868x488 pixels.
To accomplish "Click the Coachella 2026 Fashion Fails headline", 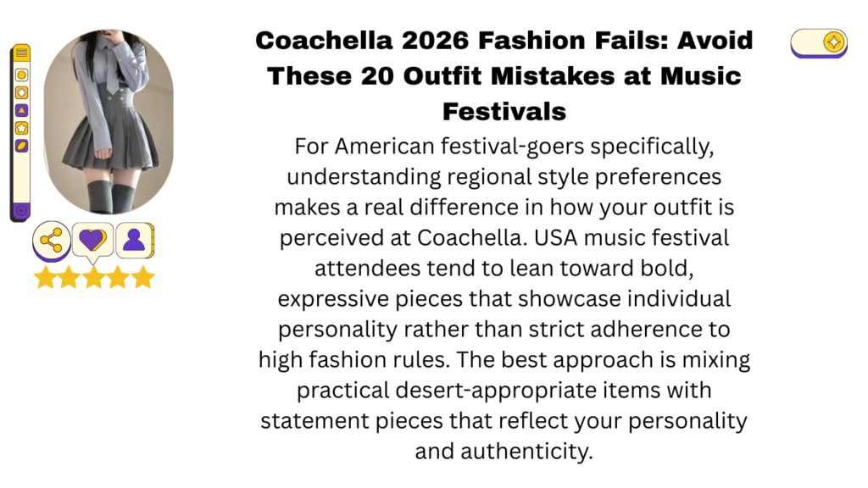I will pos(504,75).
